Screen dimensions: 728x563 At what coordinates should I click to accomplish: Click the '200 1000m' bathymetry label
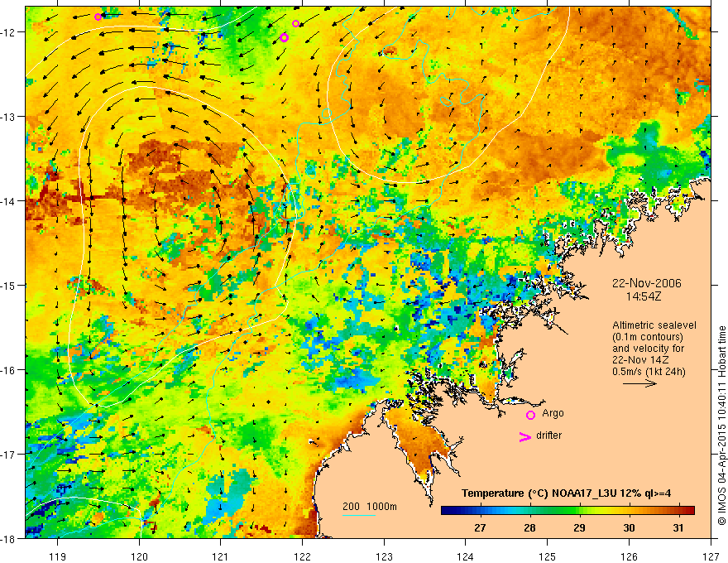click(x=370, y=507)
